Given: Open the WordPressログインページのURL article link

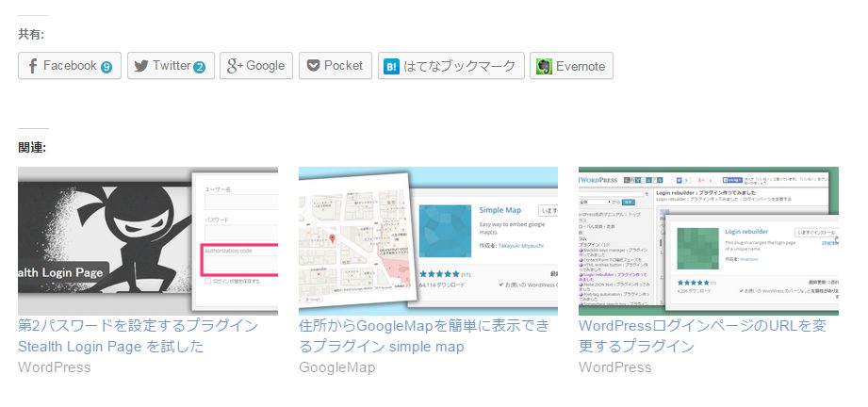Looking at the screenshot, I should (x=702, y=335).
